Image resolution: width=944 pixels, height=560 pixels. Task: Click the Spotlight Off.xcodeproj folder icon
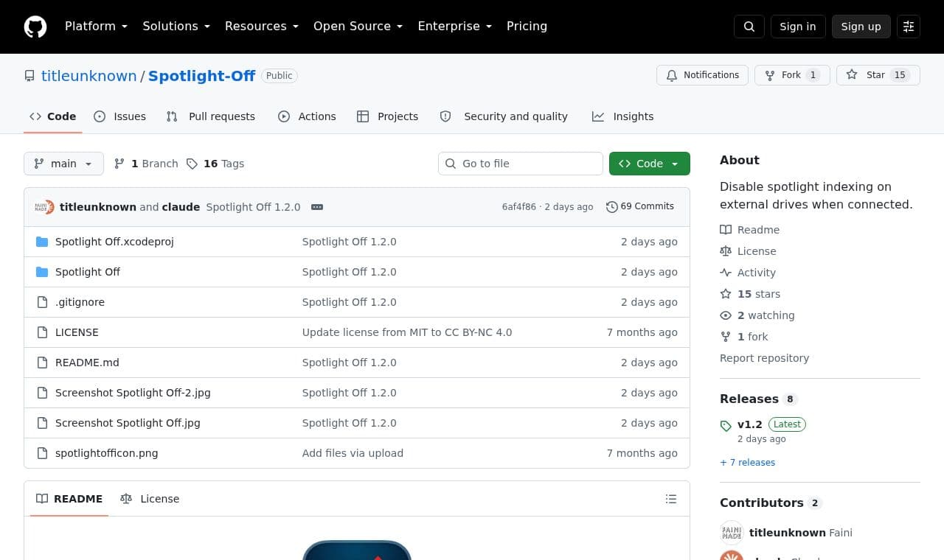tap(42, 242)
